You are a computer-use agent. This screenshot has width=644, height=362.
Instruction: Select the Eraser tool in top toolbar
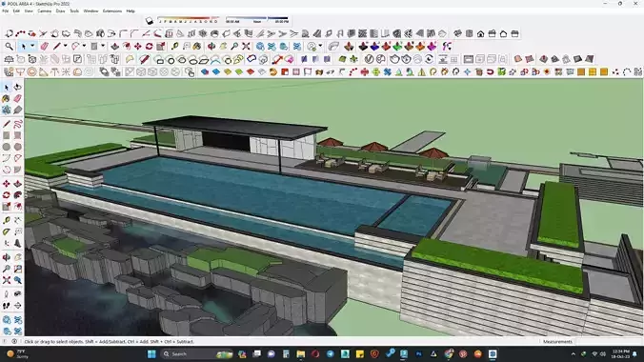[x=45, y=46]
